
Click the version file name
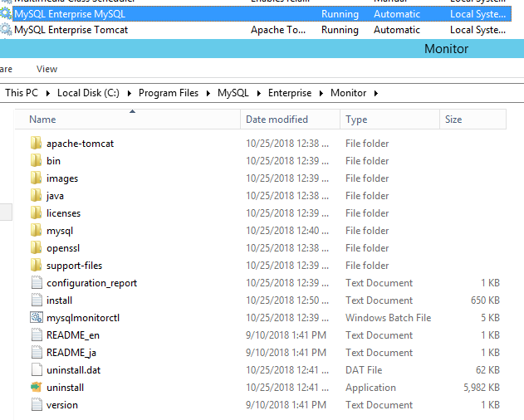(x=62, y=405)
